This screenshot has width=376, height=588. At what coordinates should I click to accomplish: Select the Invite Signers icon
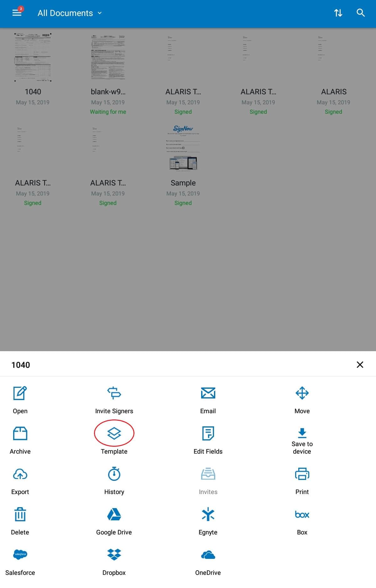(x=114, y=393)
